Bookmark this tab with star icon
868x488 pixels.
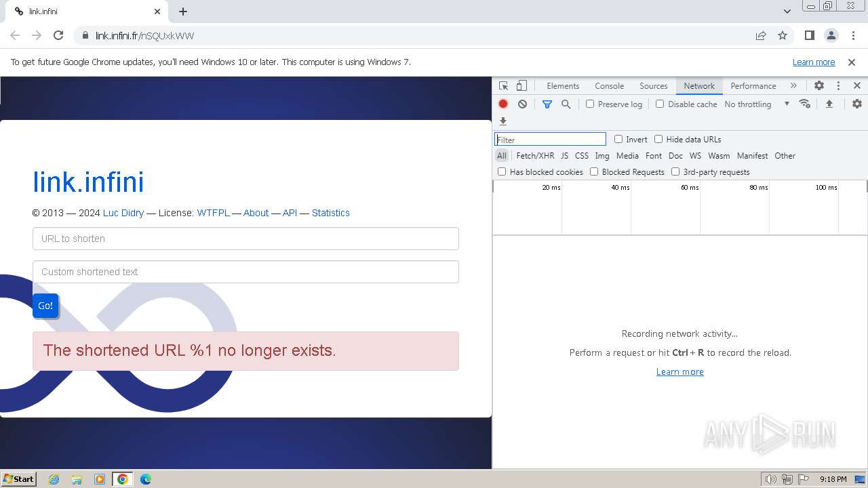point(783,35)
